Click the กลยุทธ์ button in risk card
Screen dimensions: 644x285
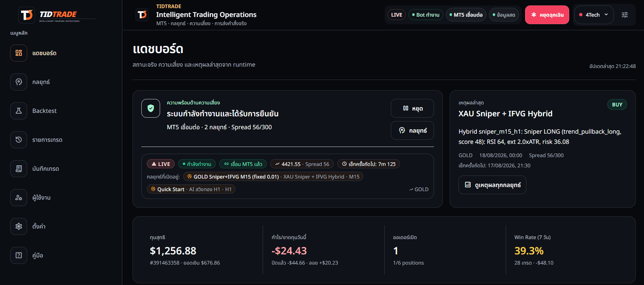click(x=412, y=131)
